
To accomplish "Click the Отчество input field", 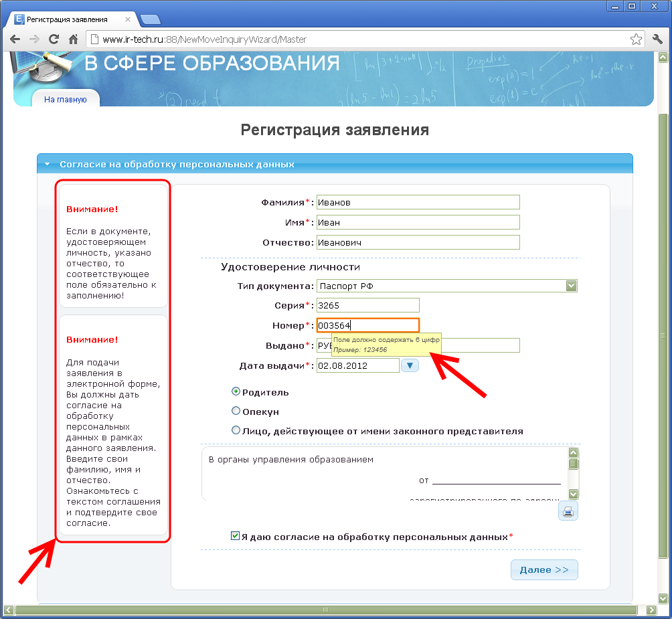I will pos(418,242).
